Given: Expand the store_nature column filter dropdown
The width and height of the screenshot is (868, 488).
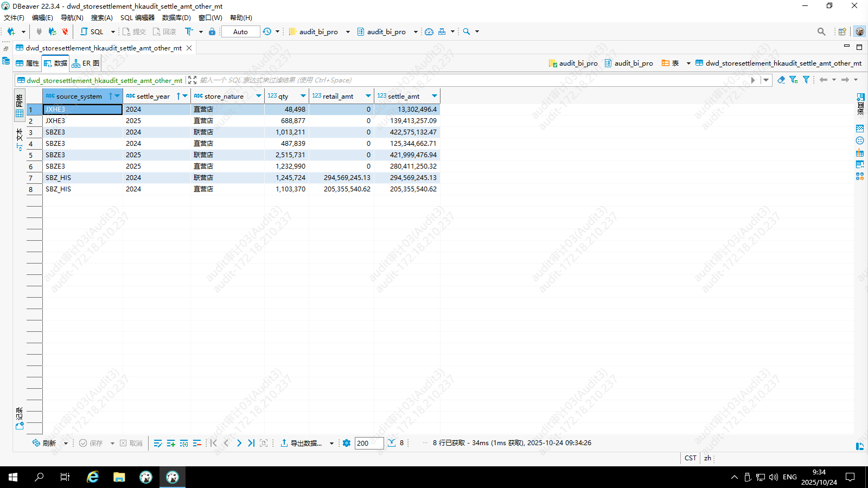Looking at the screenshot, I should click(259, 96).
